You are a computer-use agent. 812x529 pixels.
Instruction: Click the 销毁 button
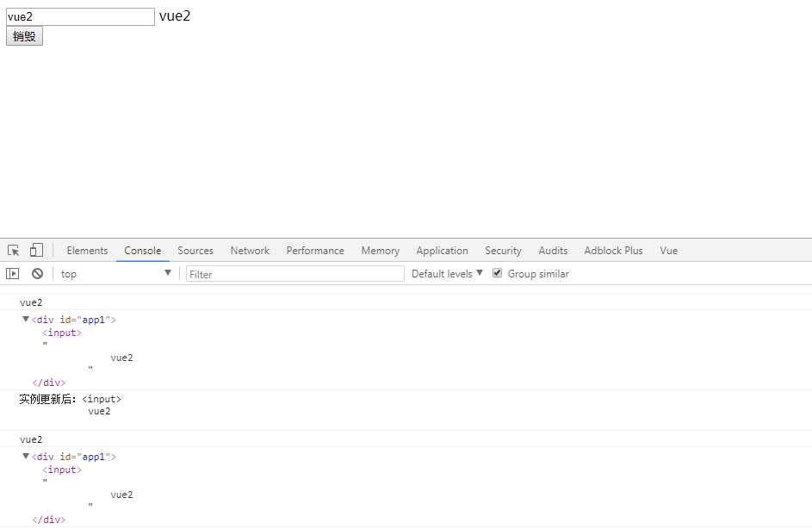coord(24,36)
